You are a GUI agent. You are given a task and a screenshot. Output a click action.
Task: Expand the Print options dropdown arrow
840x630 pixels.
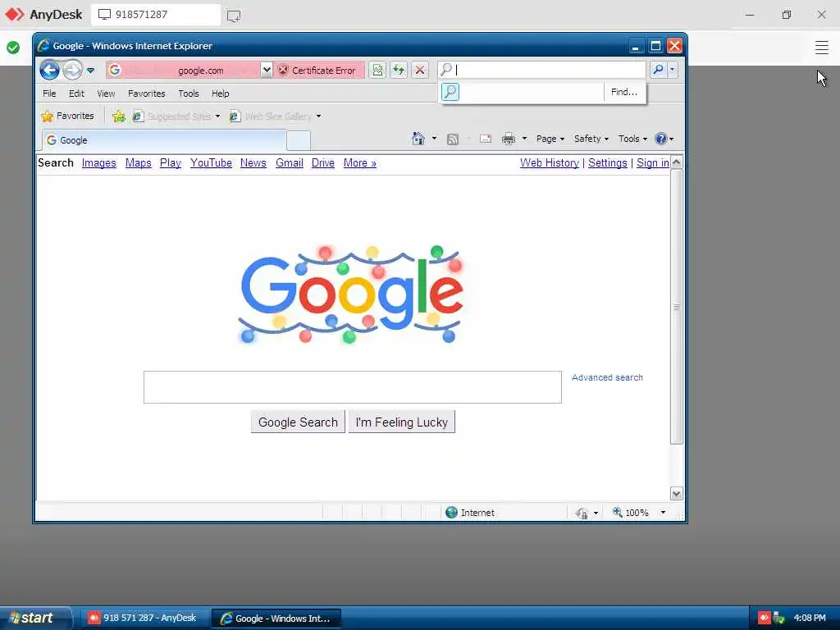coord(524,139)
